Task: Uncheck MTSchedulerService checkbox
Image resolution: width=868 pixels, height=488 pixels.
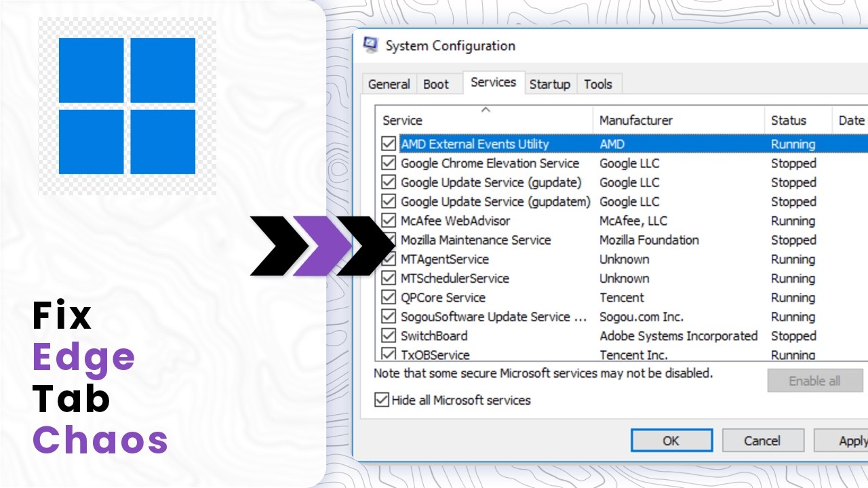Action: pyautogui.click(x=389, y=278)
